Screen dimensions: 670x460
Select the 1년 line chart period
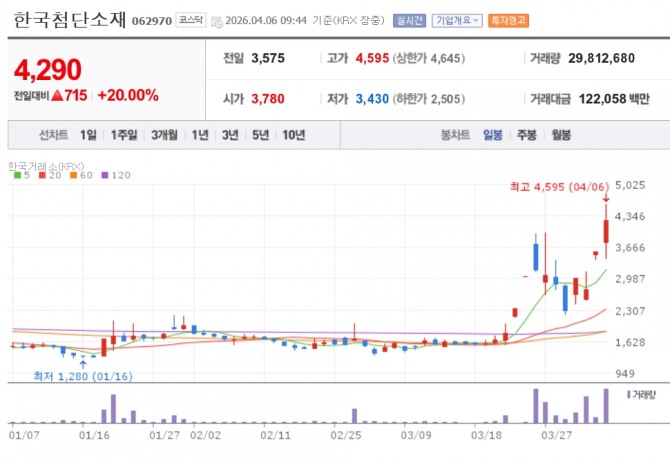(200, 135)
